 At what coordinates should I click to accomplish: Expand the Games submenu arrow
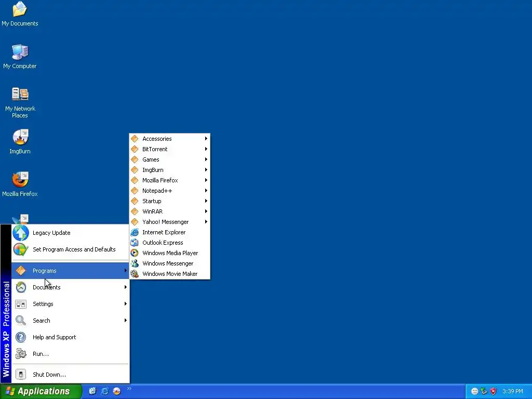[206, 159]
